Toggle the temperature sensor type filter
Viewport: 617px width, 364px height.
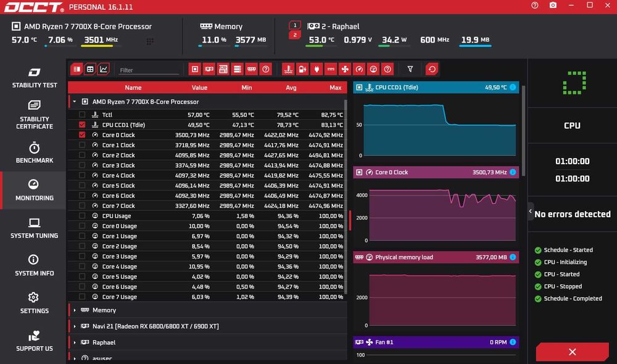(x=288, y=69)
